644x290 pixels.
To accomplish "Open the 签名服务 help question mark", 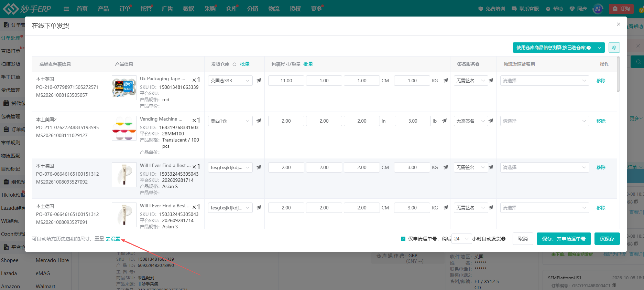I will tap(478, 64).
